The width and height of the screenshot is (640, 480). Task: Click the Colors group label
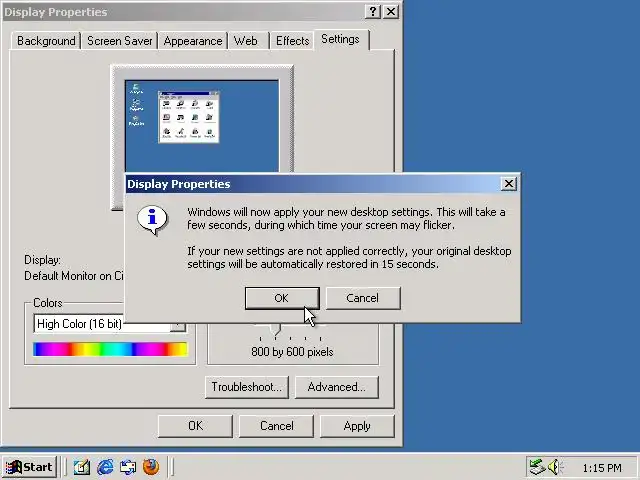pos(48,303)
